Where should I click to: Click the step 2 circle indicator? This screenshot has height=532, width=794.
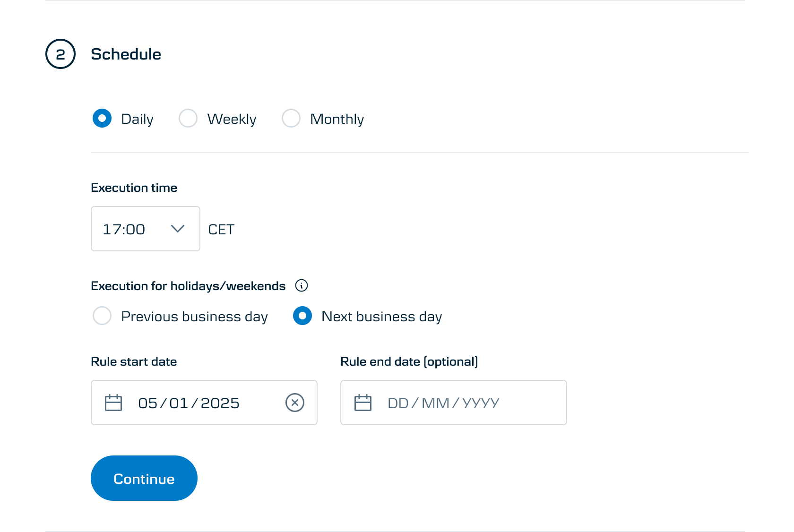pos(60,54)
